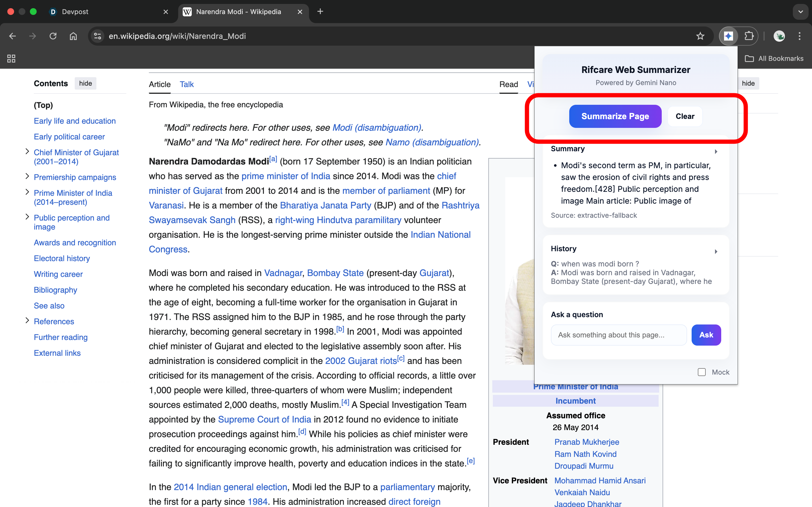Expand the Premiership campaigns section

(27, 176)
